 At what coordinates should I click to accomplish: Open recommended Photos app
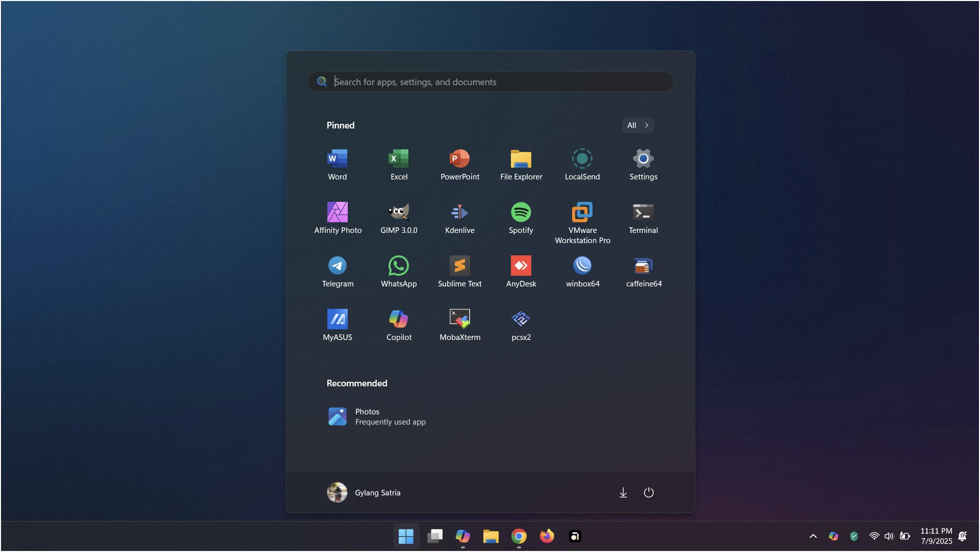377,417
